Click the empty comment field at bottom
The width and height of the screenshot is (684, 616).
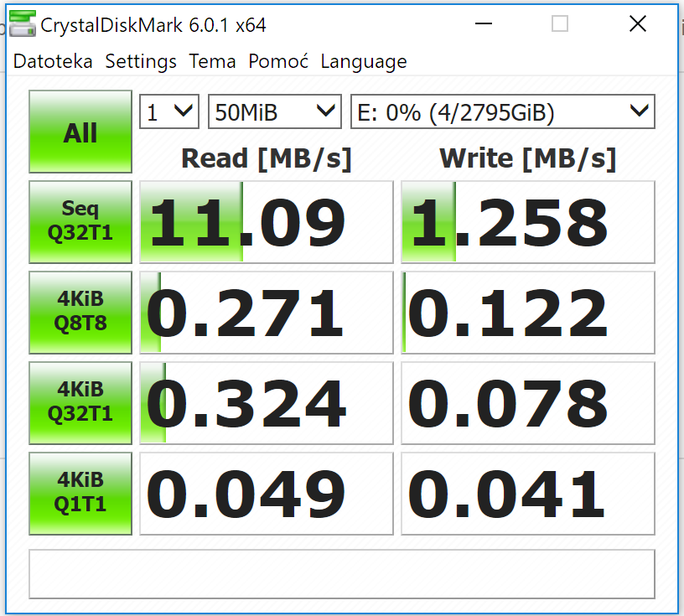pyautogui.click(x=341, y=574)
